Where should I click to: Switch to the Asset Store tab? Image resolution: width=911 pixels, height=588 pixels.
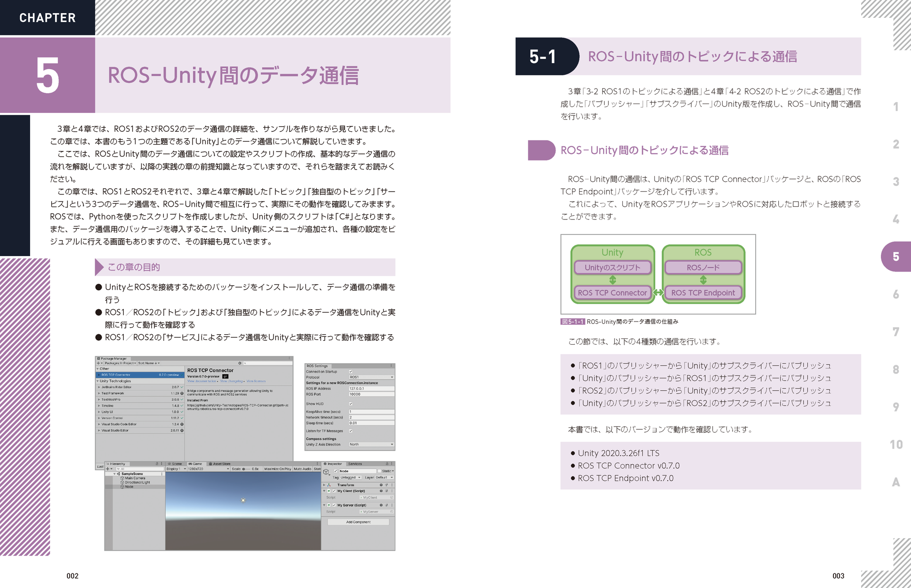pyautogui.click(x=220, y=464)
